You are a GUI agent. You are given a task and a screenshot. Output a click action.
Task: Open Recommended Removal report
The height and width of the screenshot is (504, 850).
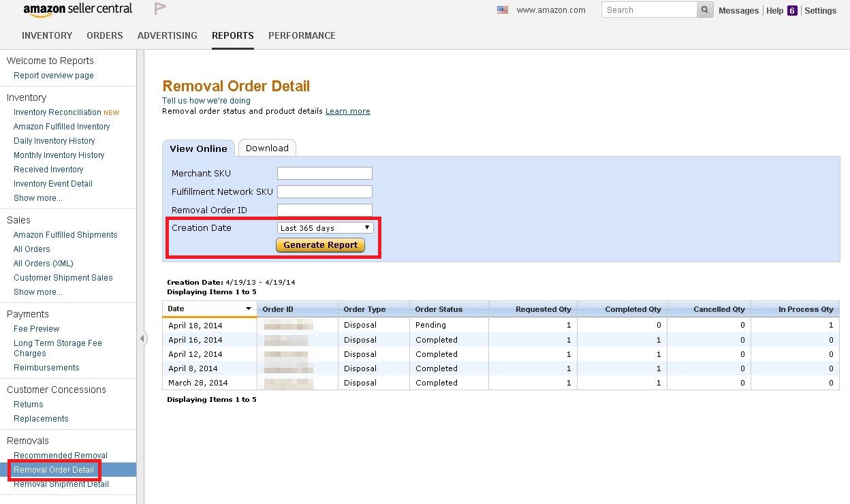[x=61, y=456]
